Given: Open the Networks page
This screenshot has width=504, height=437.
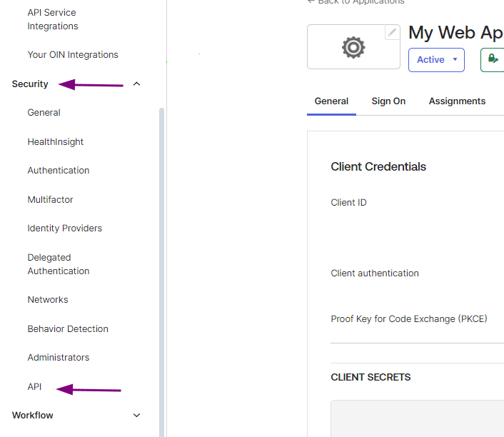Looking at the screenshot, I should [48, 300].
